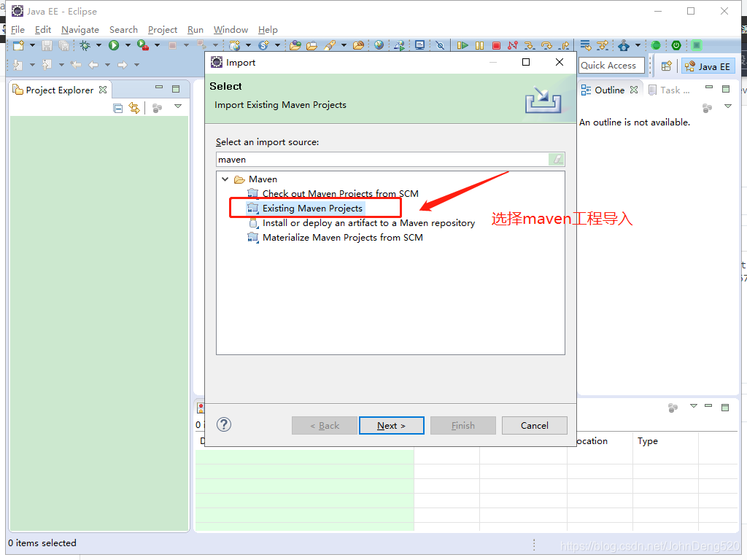Click the Next button
747x560 pixels.
(x=392, y=425)
